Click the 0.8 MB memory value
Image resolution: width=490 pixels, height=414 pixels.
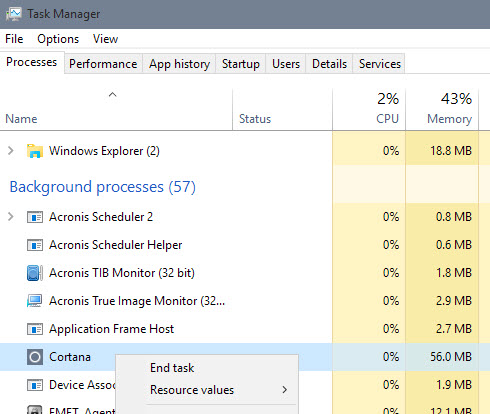[454, 217]
